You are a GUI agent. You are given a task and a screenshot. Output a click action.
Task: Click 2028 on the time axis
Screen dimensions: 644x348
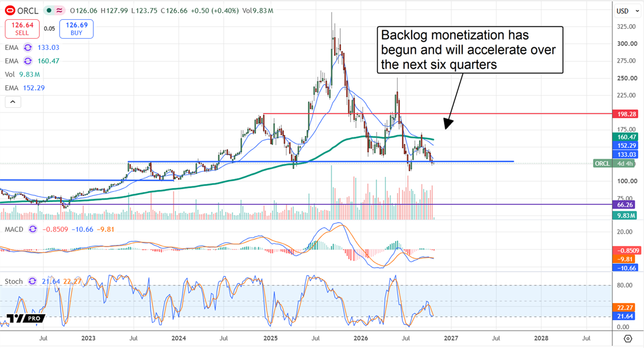[x=541, y=338]
